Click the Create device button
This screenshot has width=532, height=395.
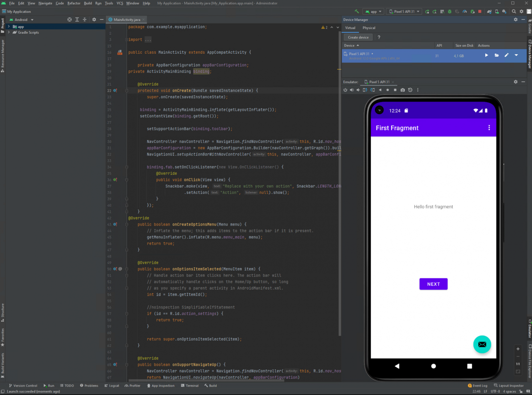click(x=358, y=37)
